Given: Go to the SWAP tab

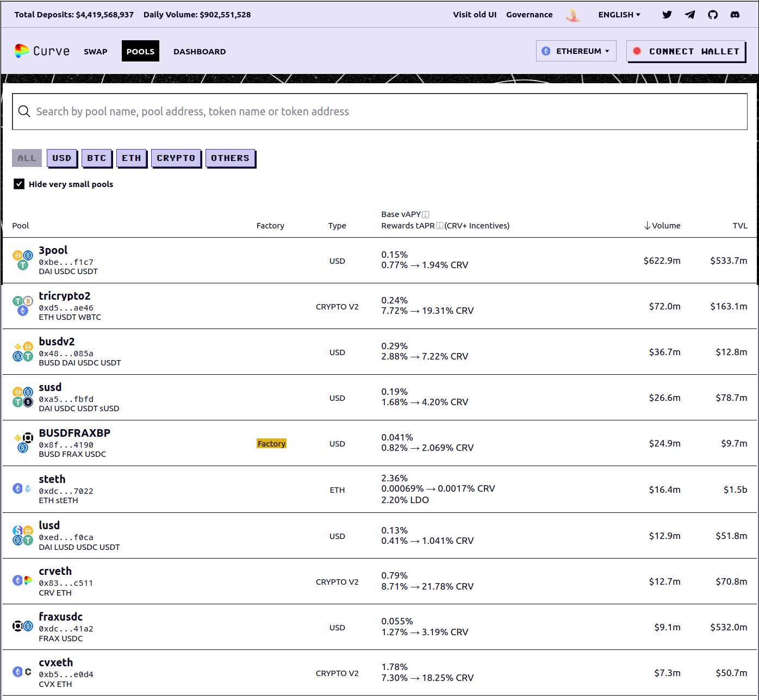Looking at the screenshot, I should pos(96,52).
